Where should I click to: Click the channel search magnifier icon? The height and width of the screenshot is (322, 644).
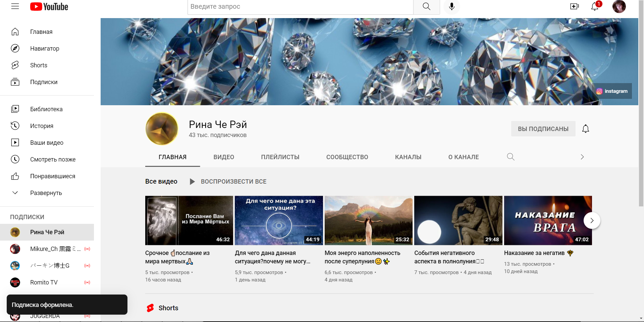tap(511, 157)
